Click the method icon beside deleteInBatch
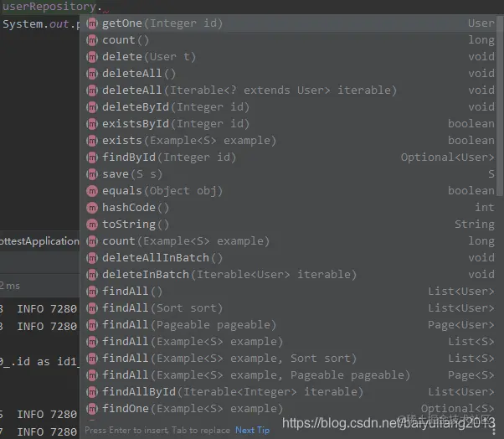 [92, 274]
